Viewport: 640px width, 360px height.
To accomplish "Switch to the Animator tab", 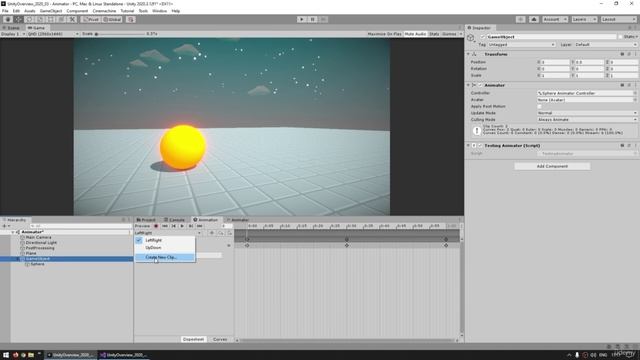I will pos(238,220).
